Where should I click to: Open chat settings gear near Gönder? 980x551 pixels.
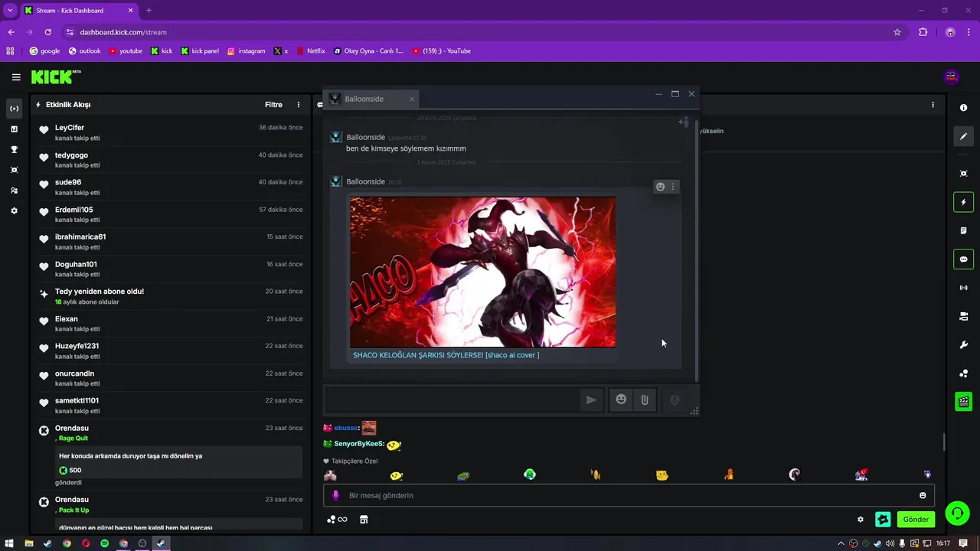(x=861, y=520)
